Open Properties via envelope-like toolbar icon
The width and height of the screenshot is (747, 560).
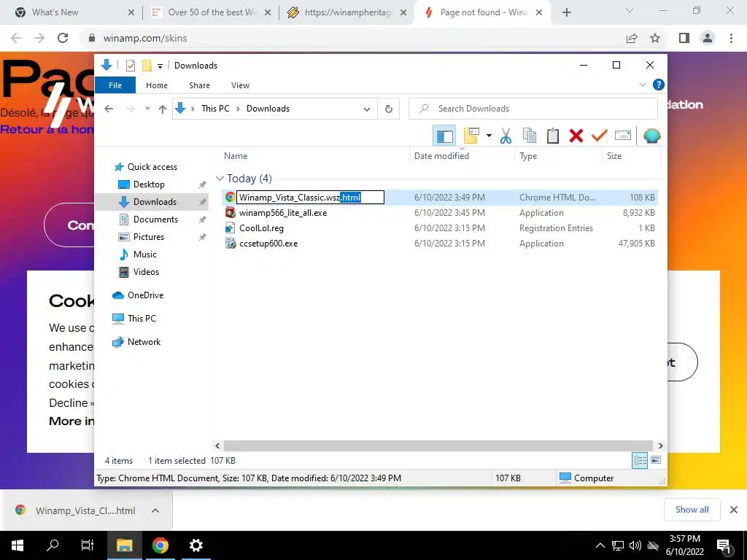click(x=623, y=136)
